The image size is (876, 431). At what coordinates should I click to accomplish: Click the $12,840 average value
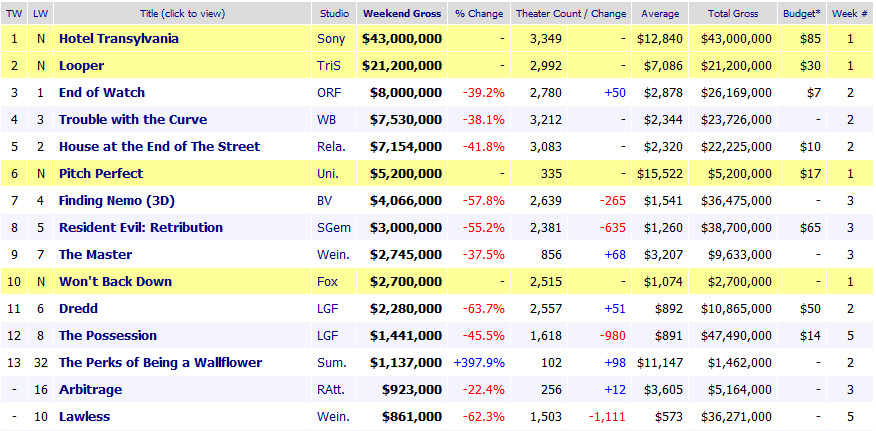pyautogui.click(x=660, y=39)
